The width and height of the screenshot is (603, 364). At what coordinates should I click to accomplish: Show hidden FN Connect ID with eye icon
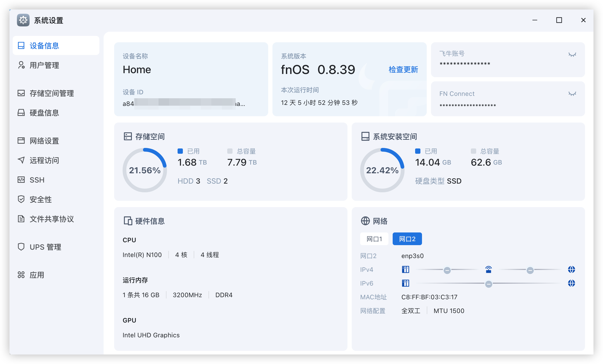(x=572, y=94)
